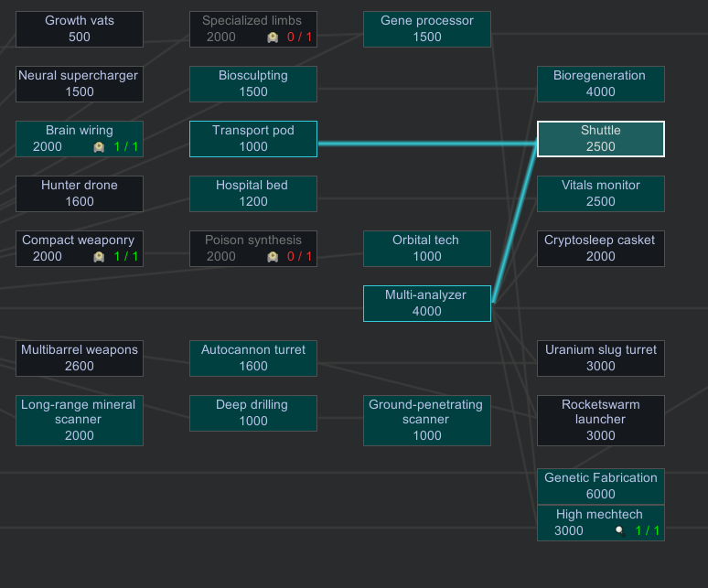The width and height of the screenshot is (708, 588).
Task: Select the Hospital bed research node
Action: click(253, 194)
